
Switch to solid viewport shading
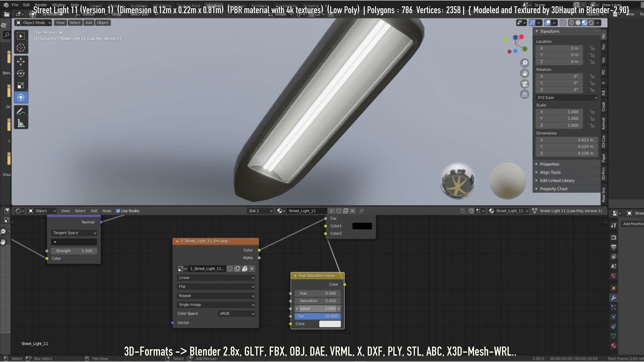(x=578, y=23)
